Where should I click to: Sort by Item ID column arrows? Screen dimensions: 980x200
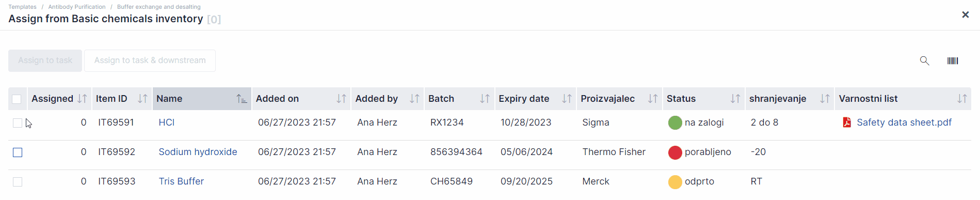142,99
